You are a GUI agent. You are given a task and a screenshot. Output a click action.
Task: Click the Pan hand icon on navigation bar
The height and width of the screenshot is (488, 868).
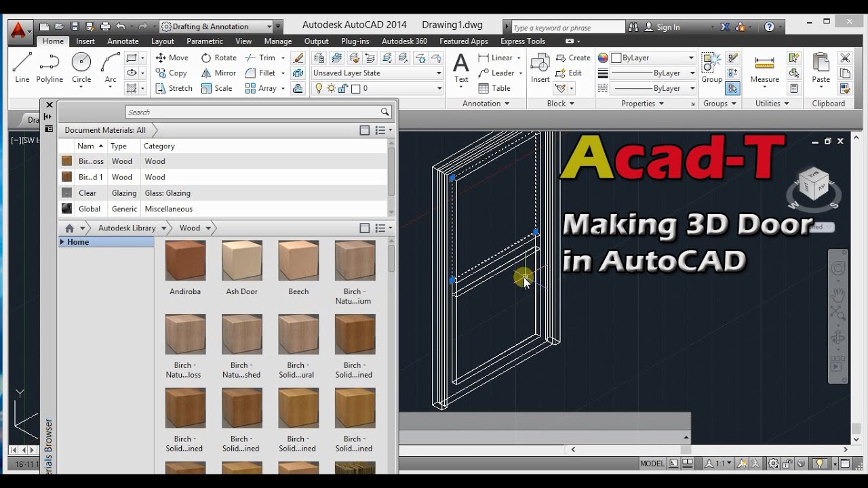(838, 294)
